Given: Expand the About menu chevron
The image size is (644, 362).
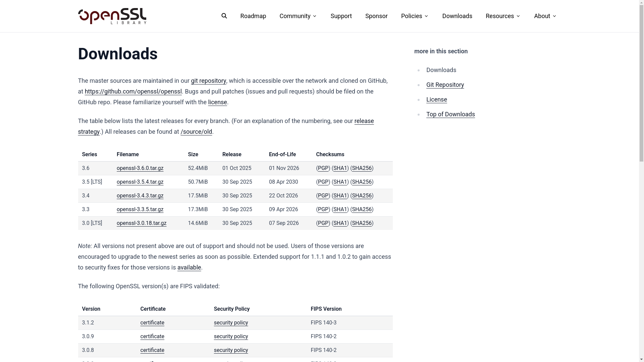Looking at the screenshot, I should coord(554,16).
